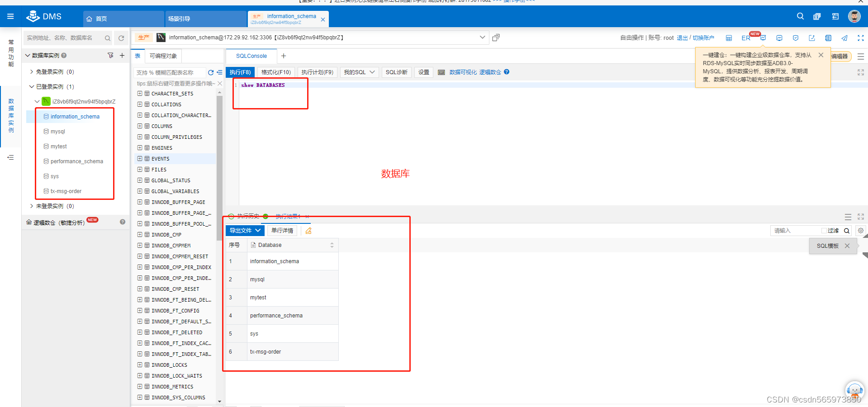Click the filter funnel icon beside 数据库实例
The image size is (868, 407).
coord(110,55)
